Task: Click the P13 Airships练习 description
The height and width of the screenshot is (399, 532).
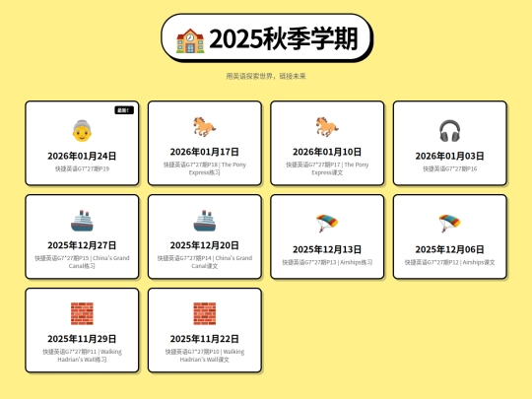Action: coord(327,262)
